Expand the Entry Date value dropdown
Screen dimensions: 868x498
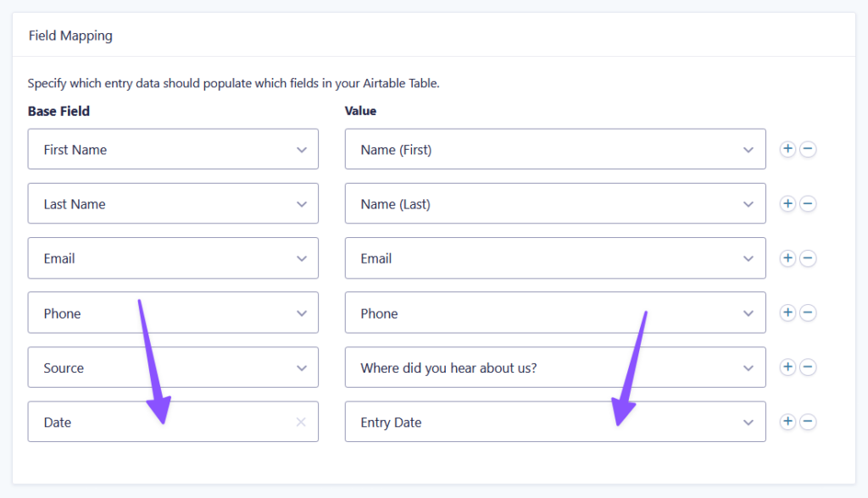pyautogui.click(x=554, y=422)
